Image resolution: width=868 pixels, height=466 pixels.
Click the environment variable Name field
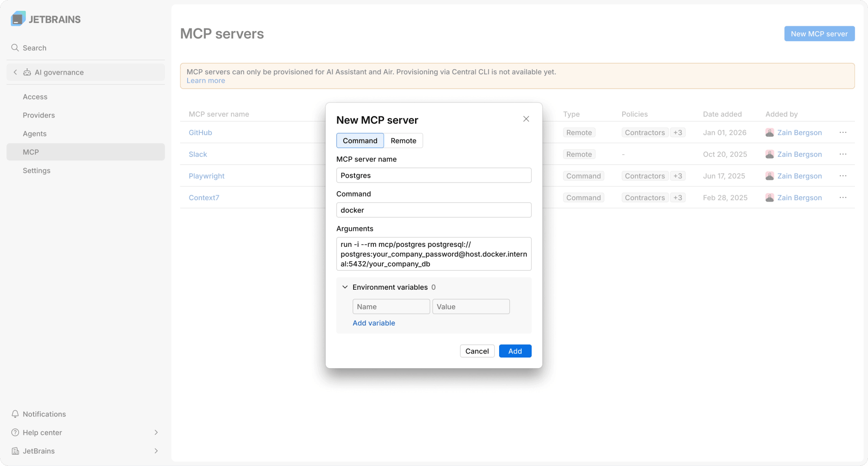(391, 306)
